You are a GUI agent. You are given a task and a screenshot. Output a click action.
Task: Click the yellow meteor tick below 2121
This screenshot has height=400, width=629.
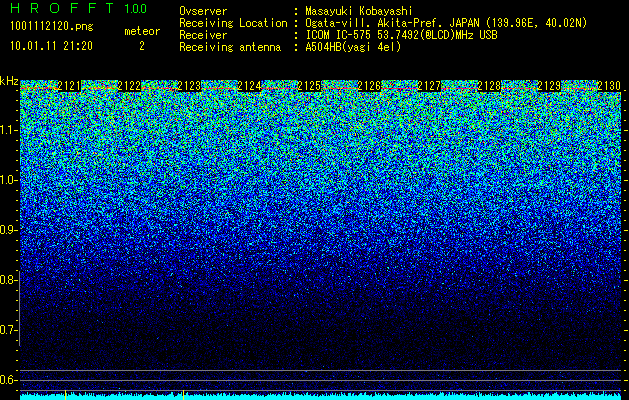click(x=65, y=394)
